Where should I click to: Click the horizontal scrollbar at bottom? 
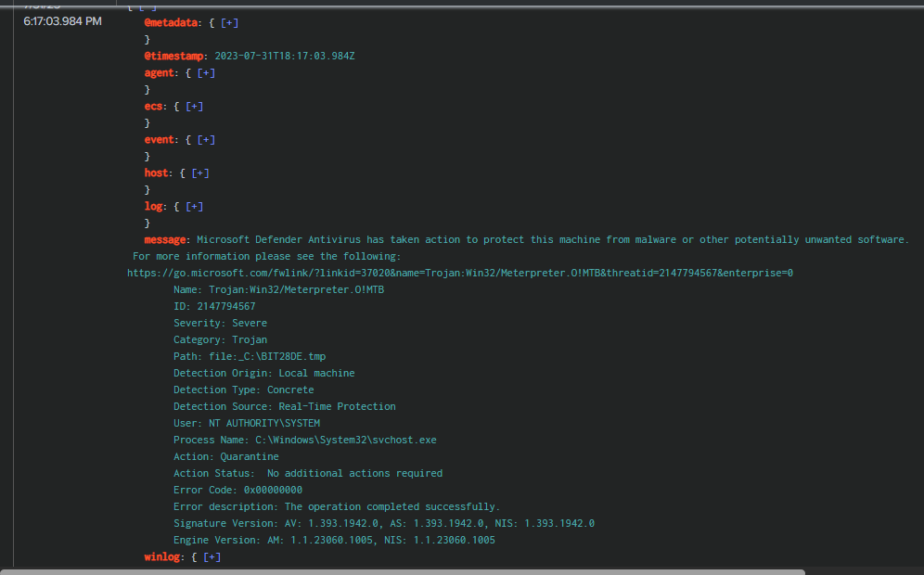click(x=403, y=571)
